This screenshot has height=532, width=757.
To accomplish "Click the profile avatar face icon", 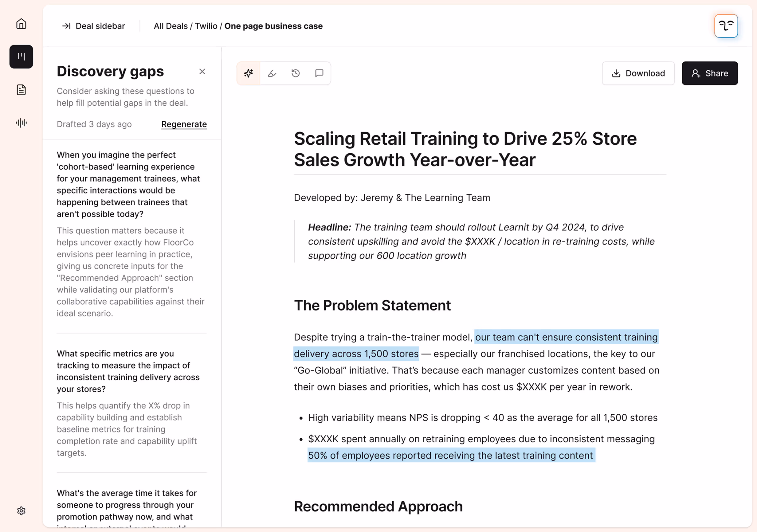I will click(x=726, y=26).
